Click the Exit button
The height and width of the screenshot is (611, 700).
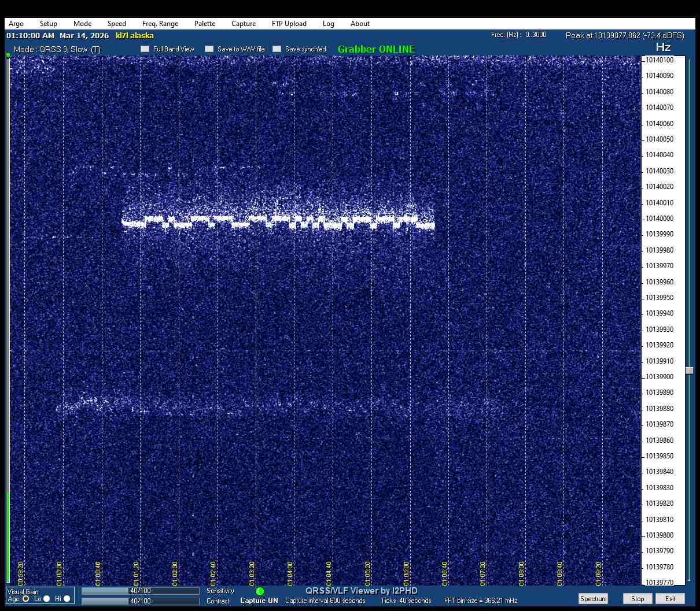[x=670, y=599]
